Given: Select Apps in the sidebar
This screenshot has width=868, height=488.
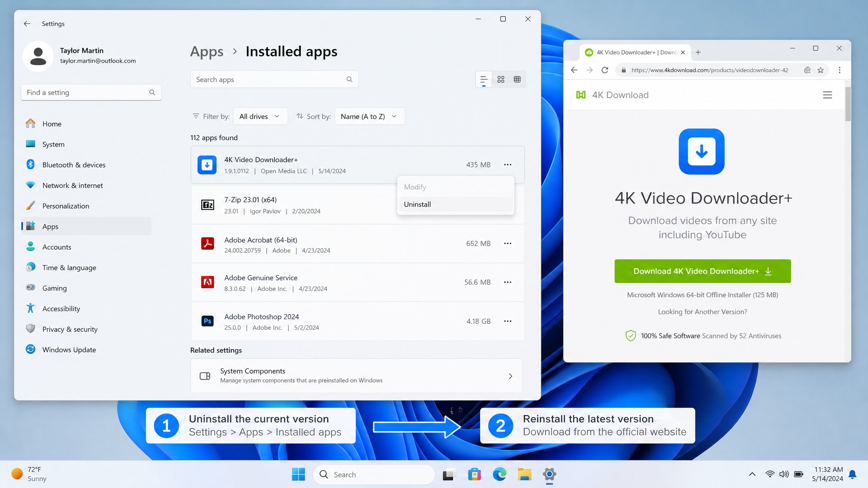Looking at the screenshot, I should tap(86, 227).
